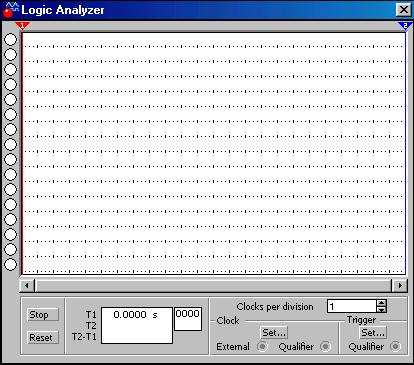Click the scrollbar right arrow
The height and width of the screenshot is (365, 414).
coord(400,285)
